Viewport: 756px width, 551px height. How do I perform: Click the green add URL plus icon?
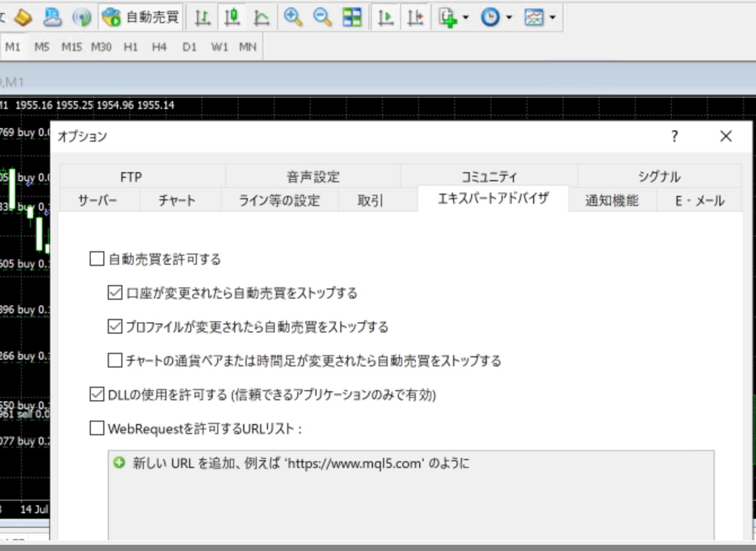(119, 463)
